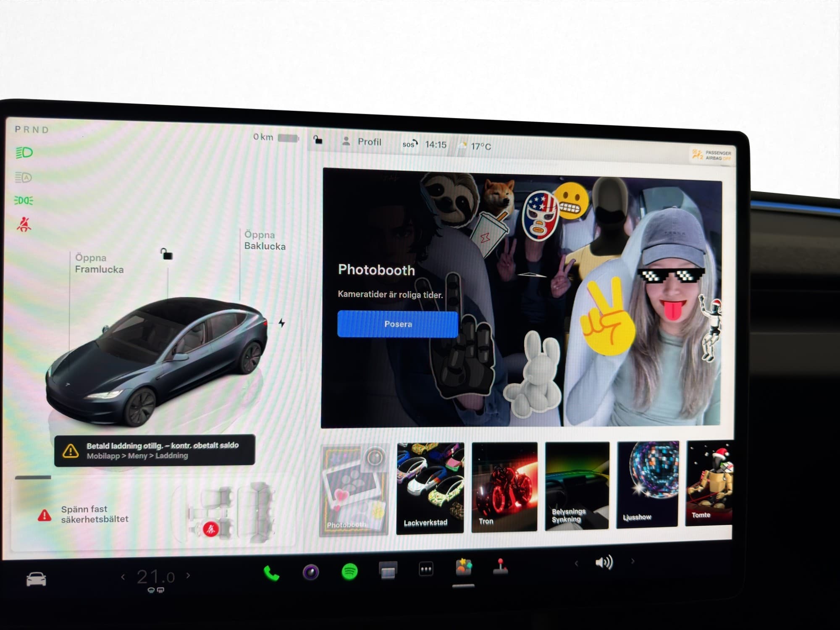Viewport: 840px width, 630px height.
Task: Open the camera app icon
Action: (311, 572)
